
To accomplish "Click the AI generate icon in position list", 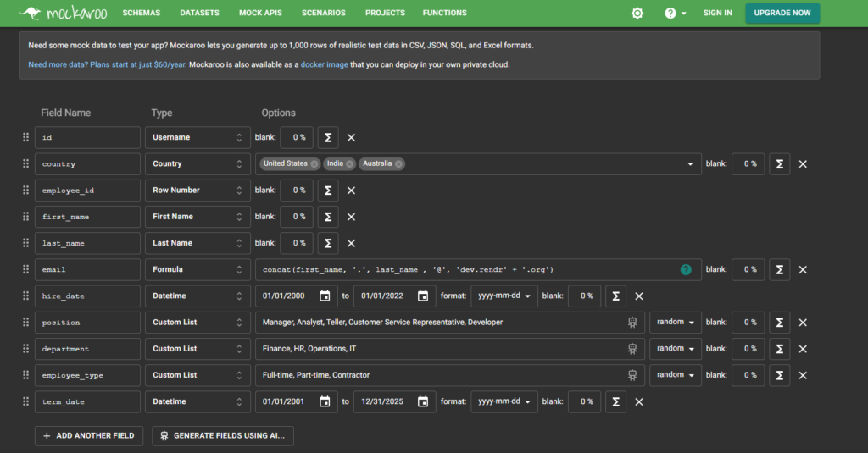I will tap(632, 323).
